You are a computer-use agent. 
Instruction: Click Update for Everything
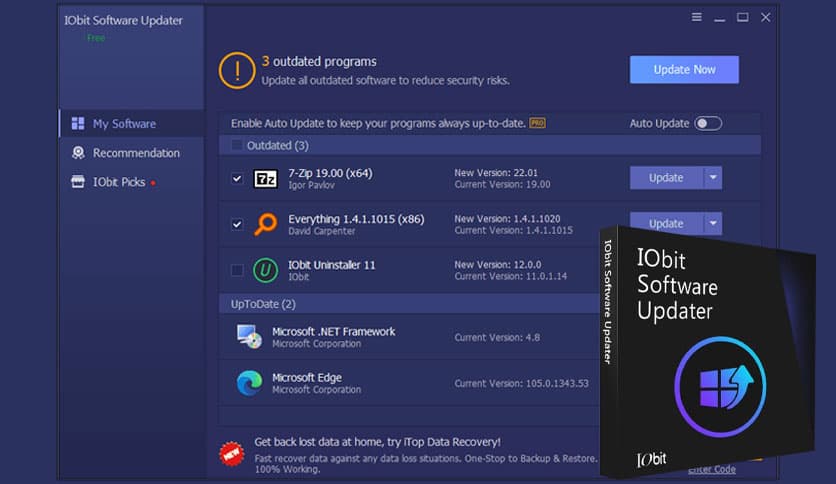point(666,223)
